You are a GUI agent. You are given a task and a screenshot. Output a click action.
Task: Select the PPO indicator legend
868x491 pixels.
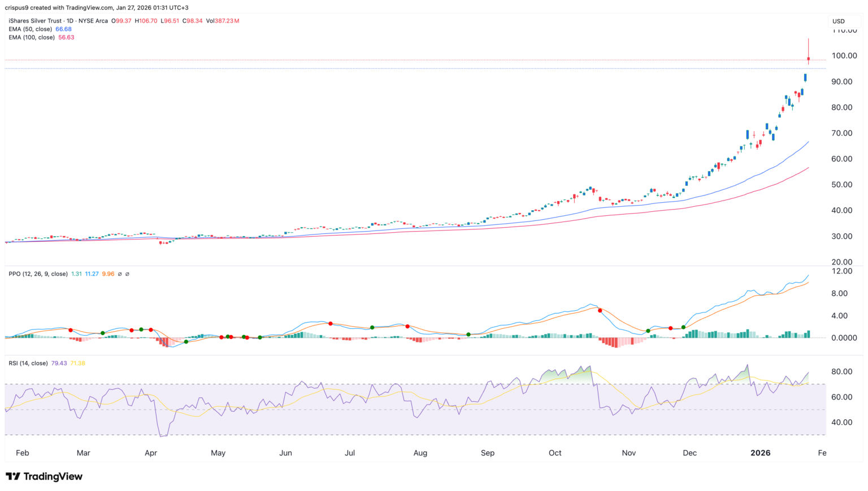coord(15,274)
